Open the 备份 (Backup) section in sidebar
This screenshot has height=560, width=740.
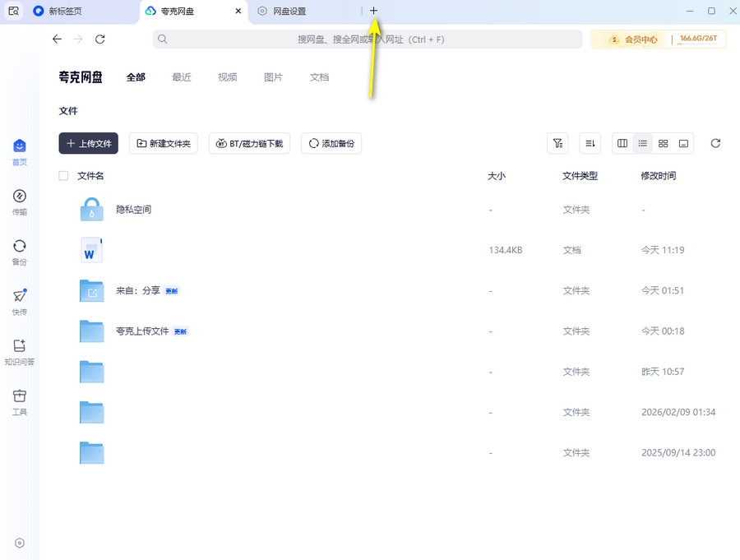(19, 251)
